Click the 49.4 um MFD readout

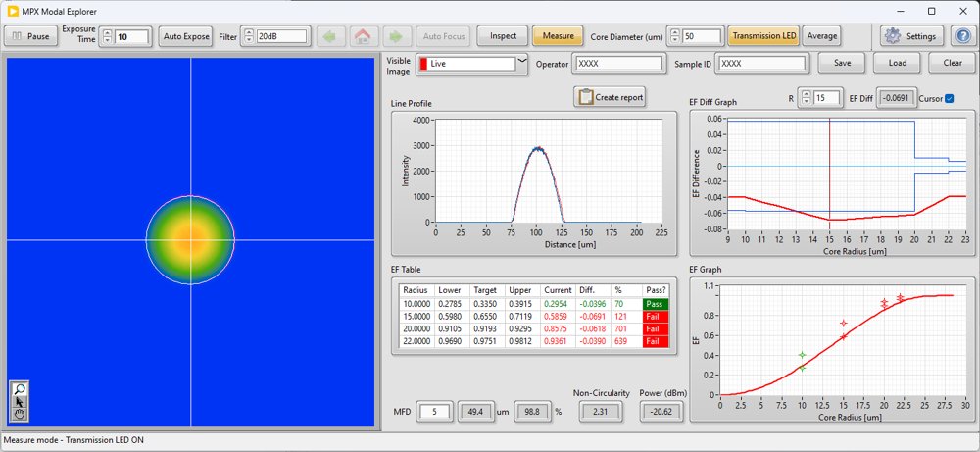click(x=476, y=412)
